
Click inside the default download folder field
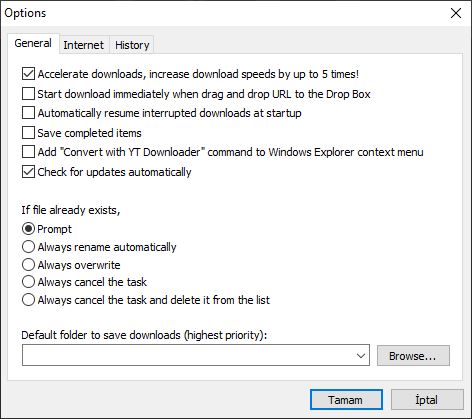[x=196, y=355]
